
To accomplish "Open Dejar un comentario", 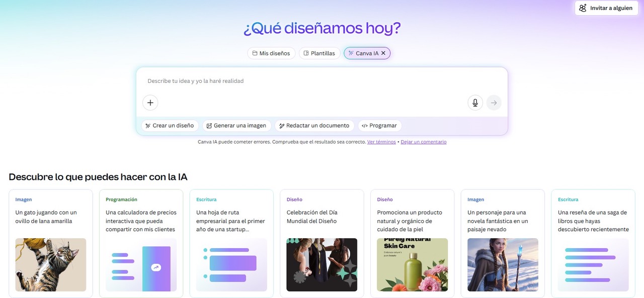I will [423, 142].
